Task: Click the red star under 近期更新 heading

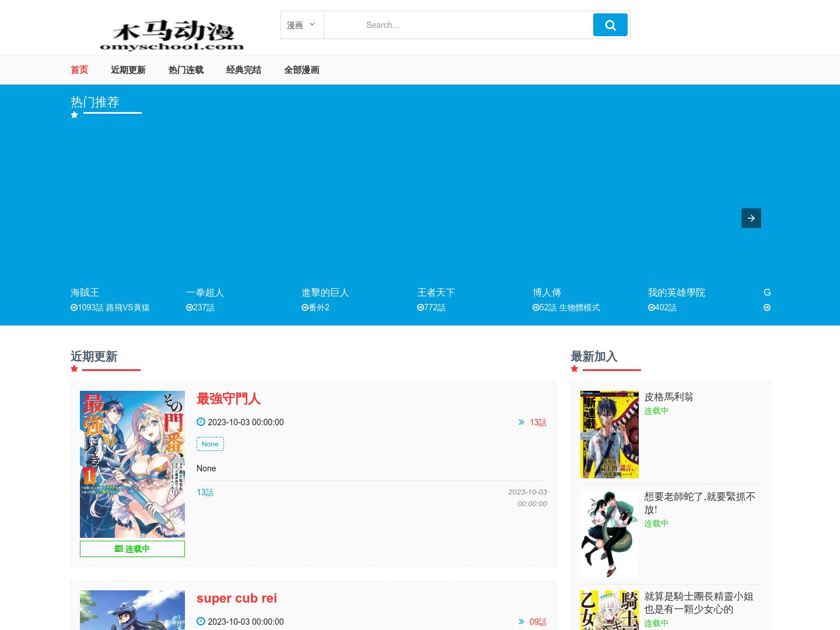Action: 74,369
